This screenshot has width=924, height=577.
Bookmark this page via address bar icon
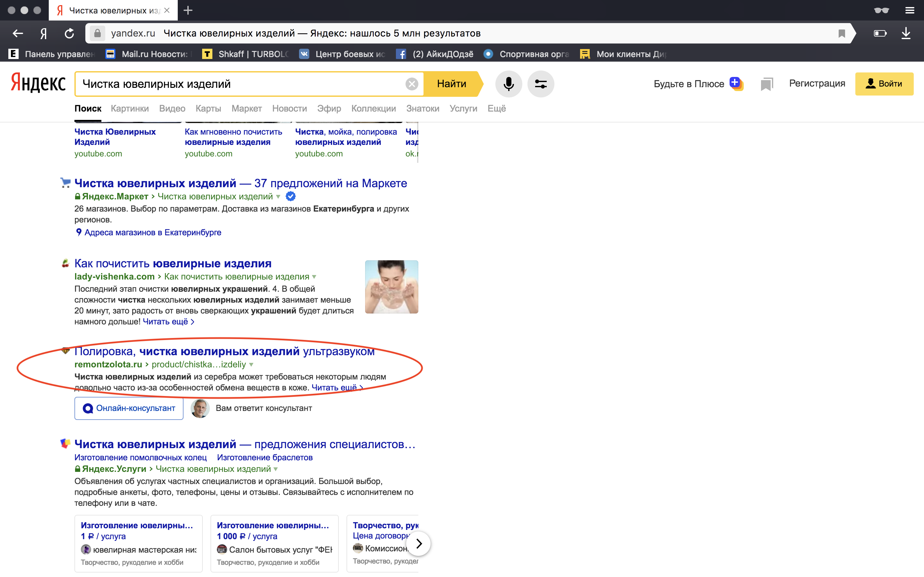click(x=842, y=34)
